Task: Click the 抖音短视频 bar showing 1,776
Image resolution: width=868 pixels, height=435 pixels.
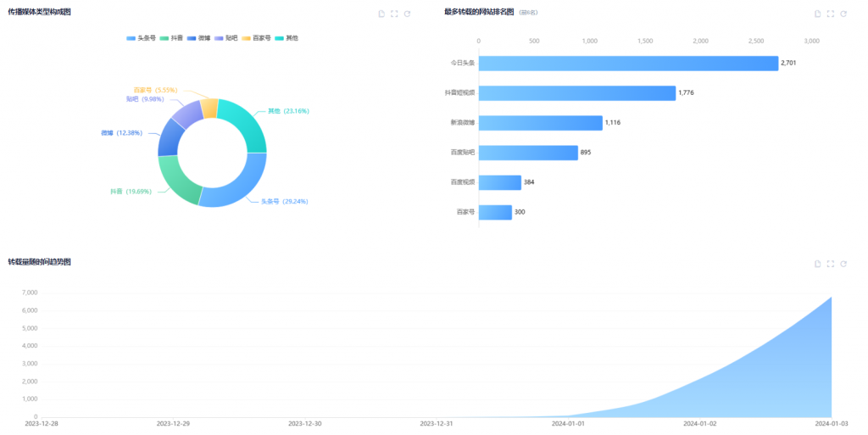Action: click(577, 92)
